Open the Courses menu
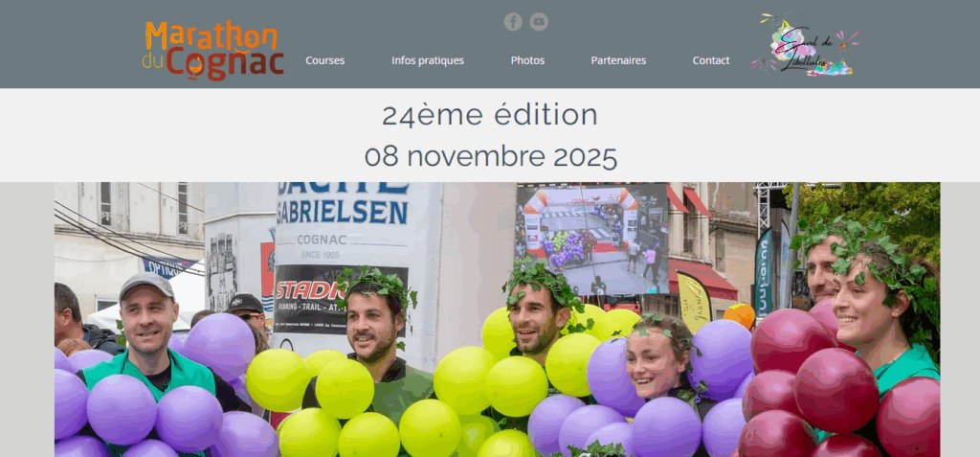The image size is (980, 457). (325, 60)
